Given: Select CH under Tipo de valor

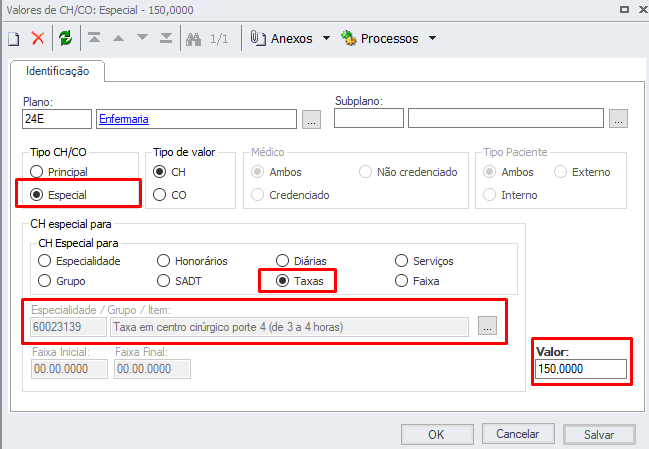Looking at the screenshot, I should tap(160, 171).
